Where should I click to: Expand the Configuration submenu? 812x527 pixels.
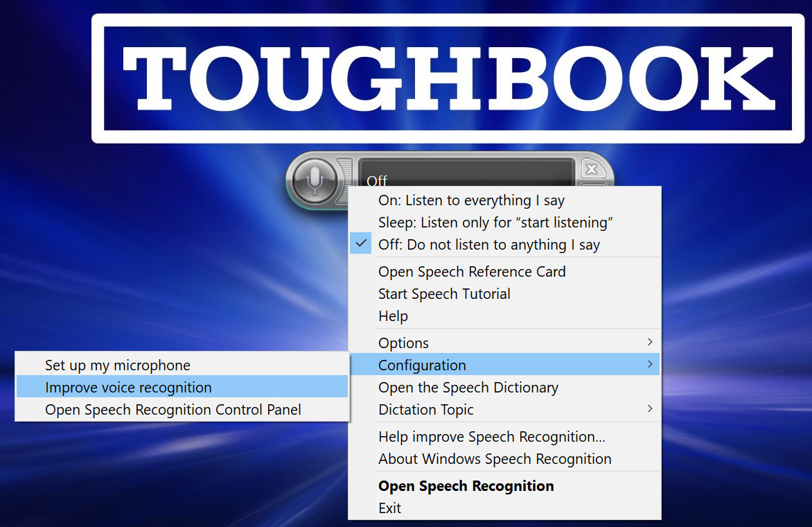pos(504,365)
